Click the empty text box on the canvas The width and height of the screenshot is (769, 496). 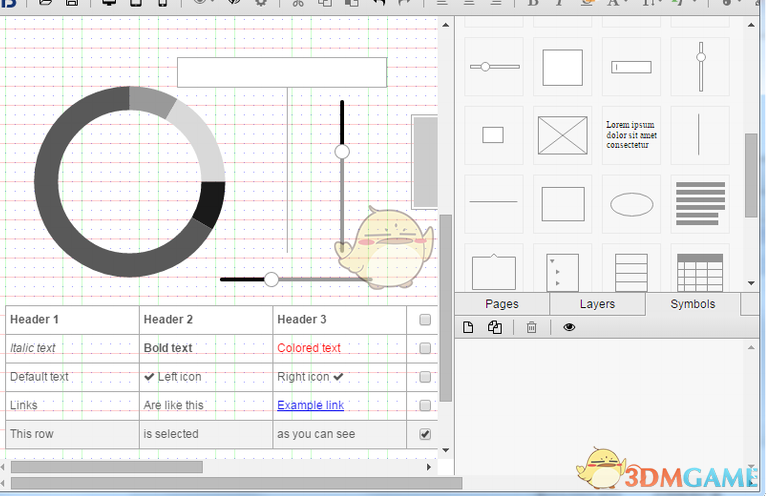pos(282,72)
